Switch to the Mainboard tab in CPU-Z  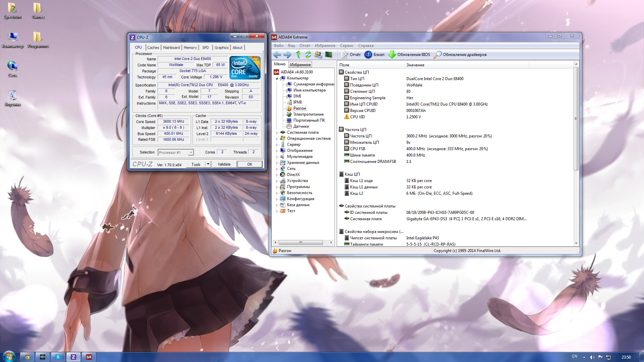171,48
